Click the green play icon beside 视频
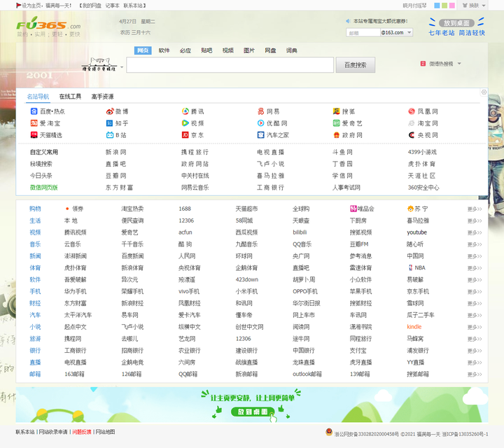Viewport: 504px width, 448px height. tap(185, 123)
